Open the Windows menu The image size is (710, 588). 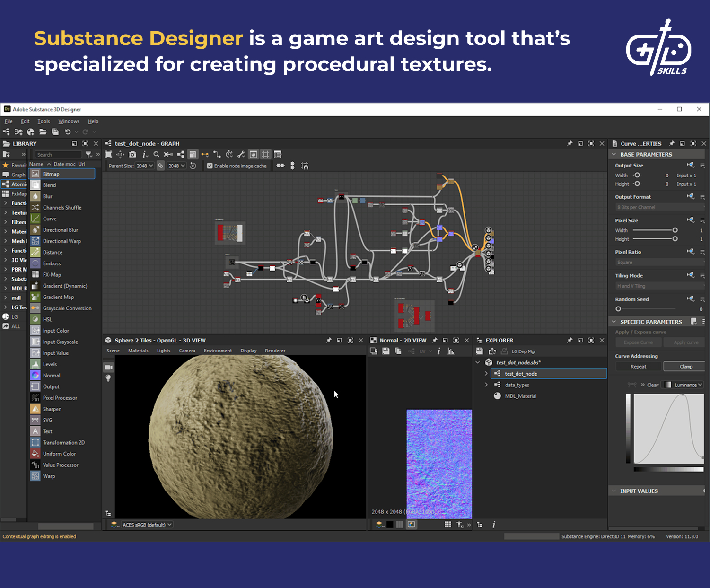click(69, 121)
